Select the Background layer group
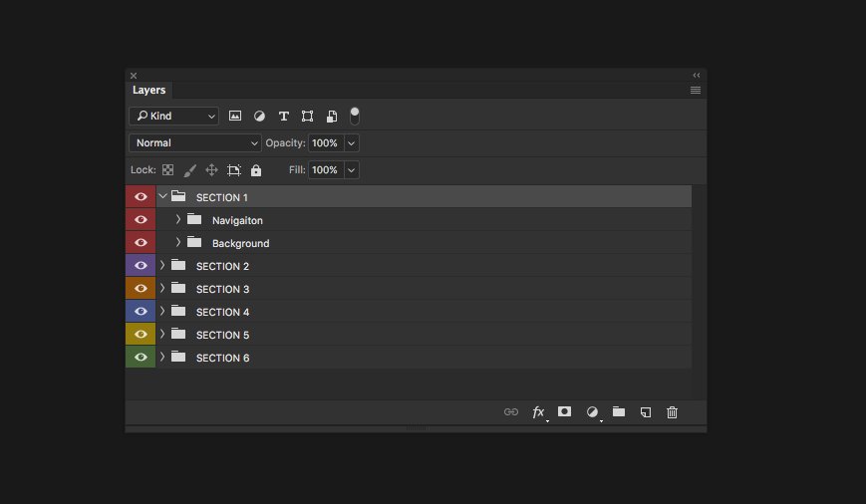This screenshot has width=866, height=504. (x=424, y=243)
